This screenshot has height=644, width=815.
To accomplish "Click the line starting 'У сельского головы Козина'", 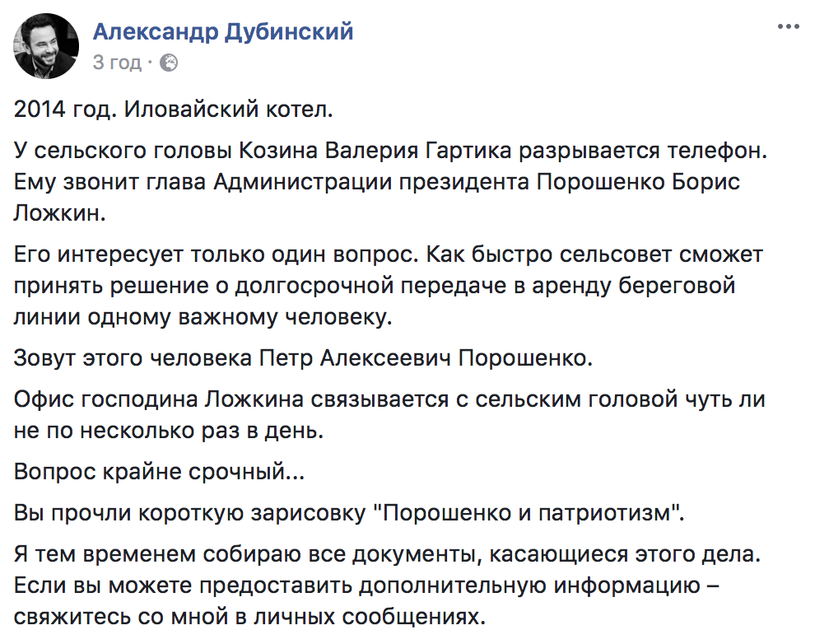I will click(x=390, y=151).
